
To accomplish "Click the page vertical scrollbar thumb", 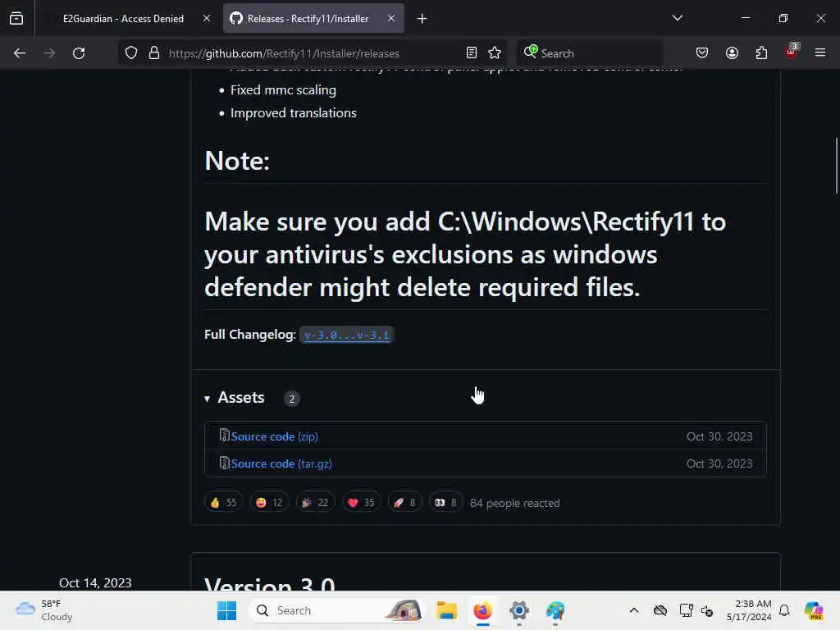I will pos(836,166).
